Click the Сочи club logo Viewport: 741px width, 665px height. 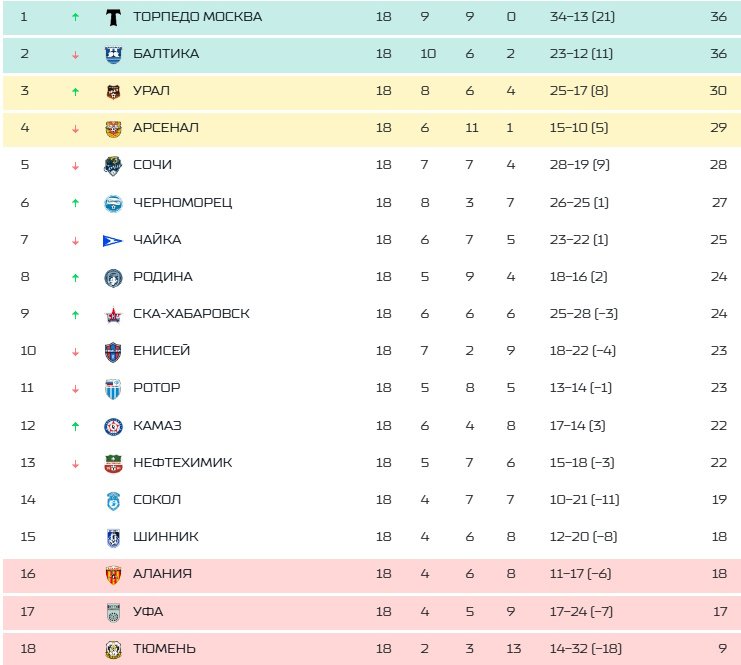113,165
